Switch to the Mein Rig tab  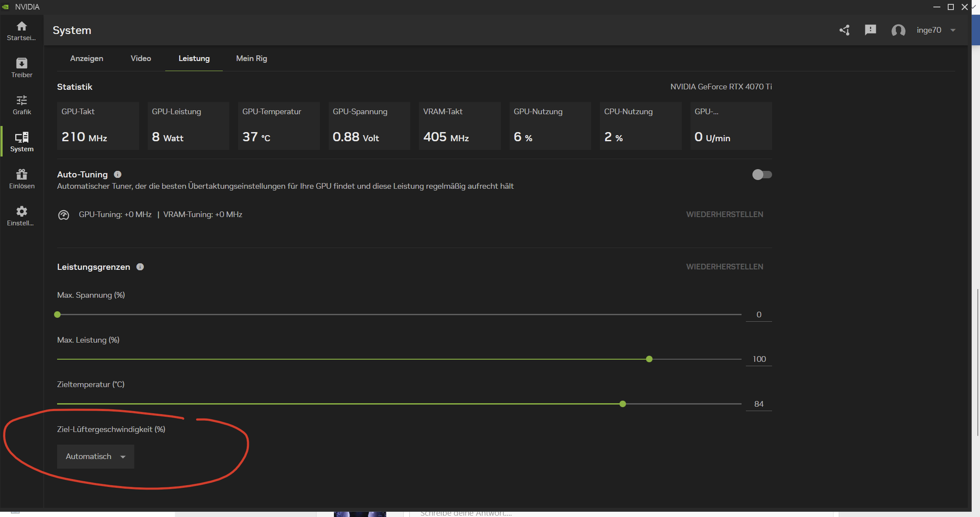pyautogui.click(x=252, y=58)
